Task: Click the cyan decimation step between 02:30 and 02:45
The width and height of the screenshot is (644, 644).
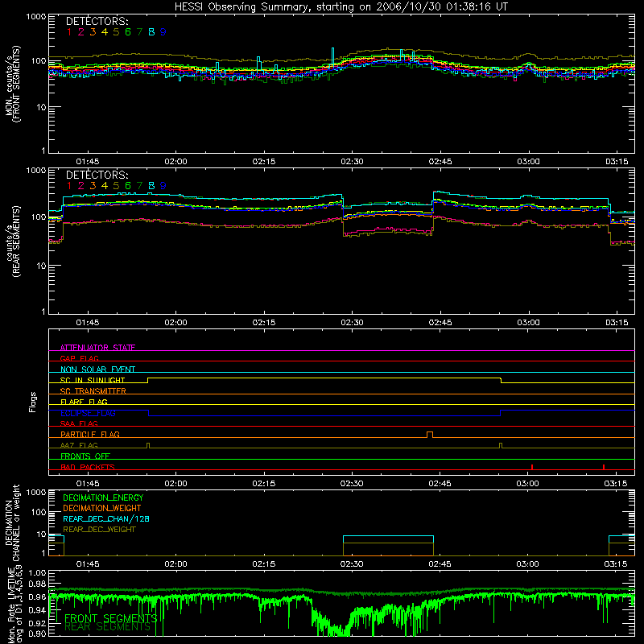Action: tap(388, 536)
